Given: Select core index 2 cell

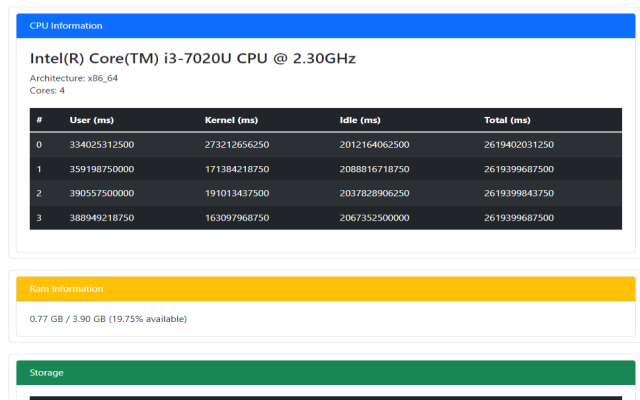Looking at the screenshot, I should click(39, 193).
